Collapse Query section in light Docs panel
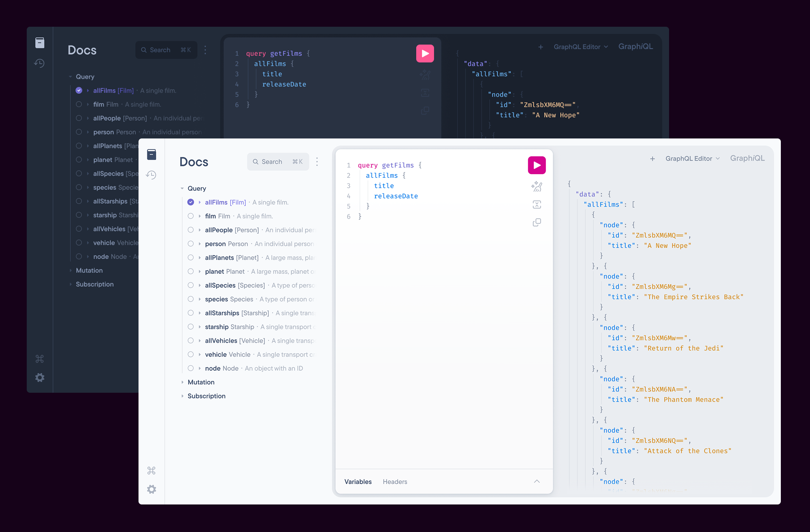 click(182, 188)
